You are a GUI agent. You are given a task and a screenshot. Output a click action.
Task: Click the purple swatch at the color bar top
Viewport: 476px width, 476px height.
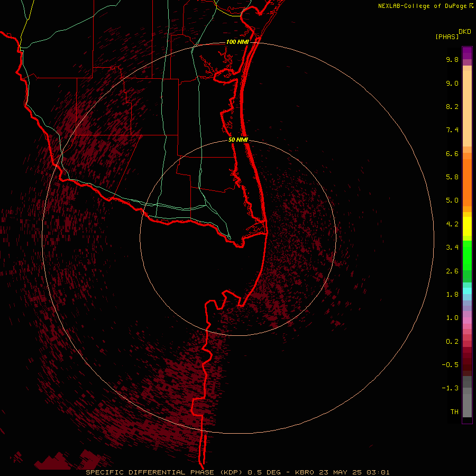tap(467, 53)
